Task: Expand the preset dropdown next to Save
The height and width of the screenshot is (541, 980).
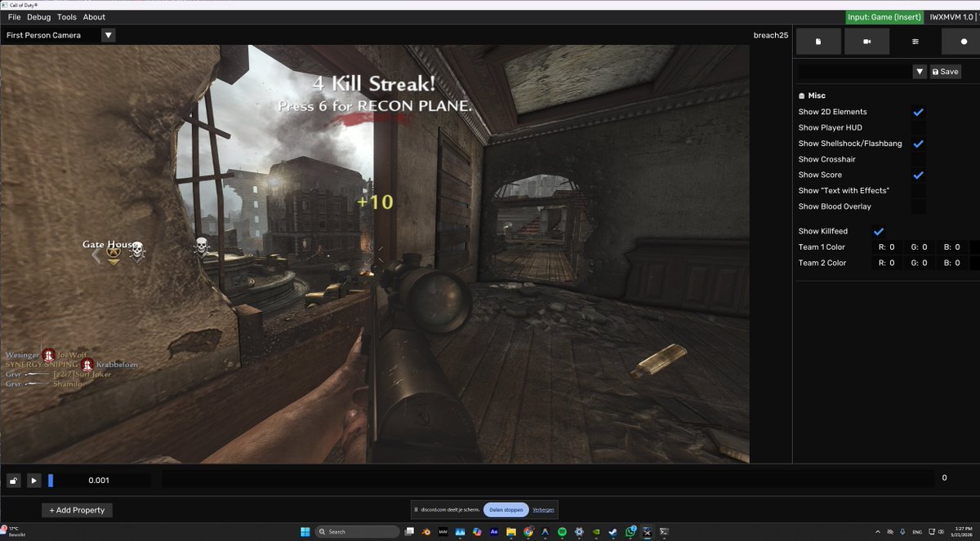Action: (920, 72)
